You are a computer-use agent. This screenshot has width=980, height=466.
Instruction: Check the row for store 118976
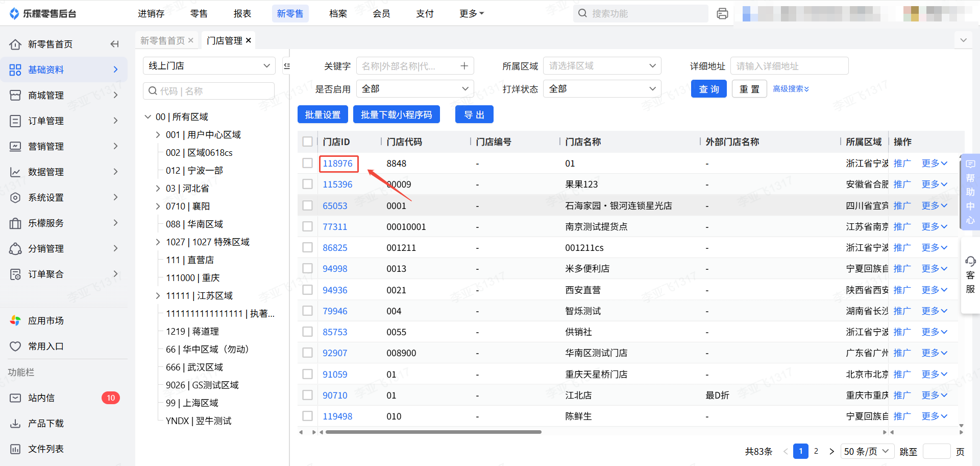[x=307, y=163]
